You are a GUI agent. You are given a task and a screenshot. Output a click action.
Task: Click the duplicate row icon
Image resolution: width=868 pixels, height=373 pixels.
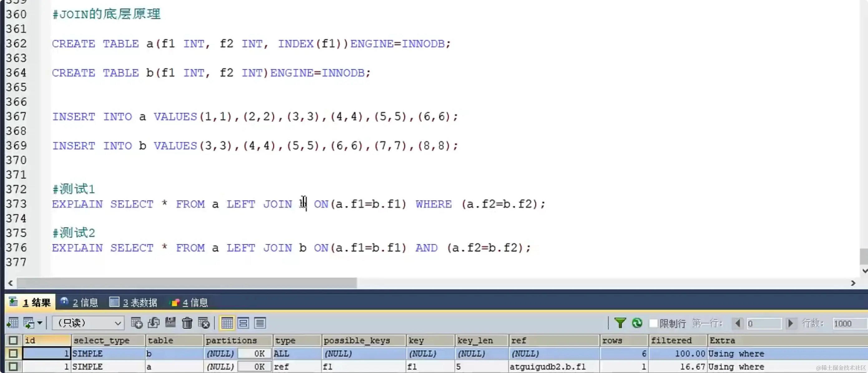pyautogui.click(x=154, y=323)
